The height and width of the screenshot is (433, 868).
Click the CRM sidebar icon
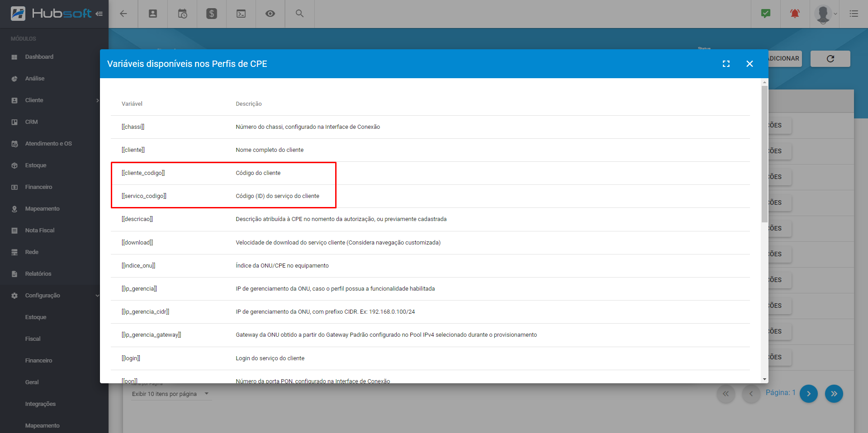pyautogui.click(x=14, y=122)
